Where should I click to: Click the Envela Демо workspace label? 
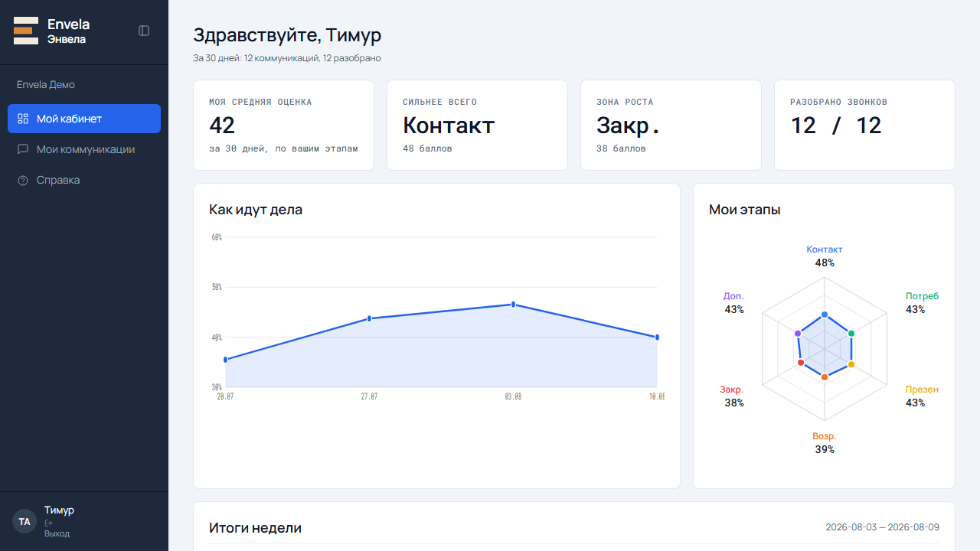[x=46, y=84]
